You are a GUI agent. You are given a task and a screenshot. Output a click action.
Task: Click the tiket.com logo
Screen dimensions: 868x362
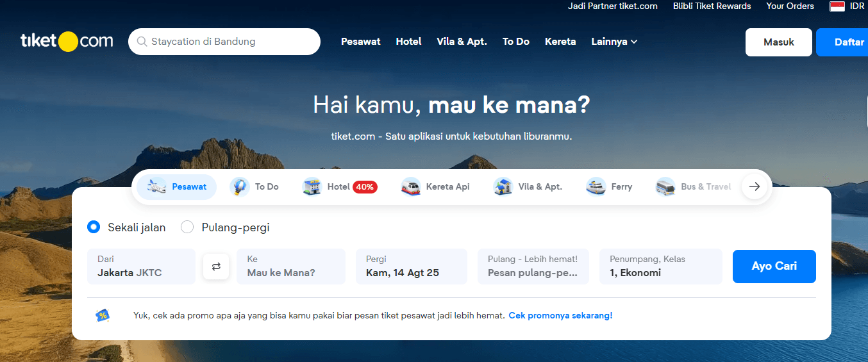67,42
